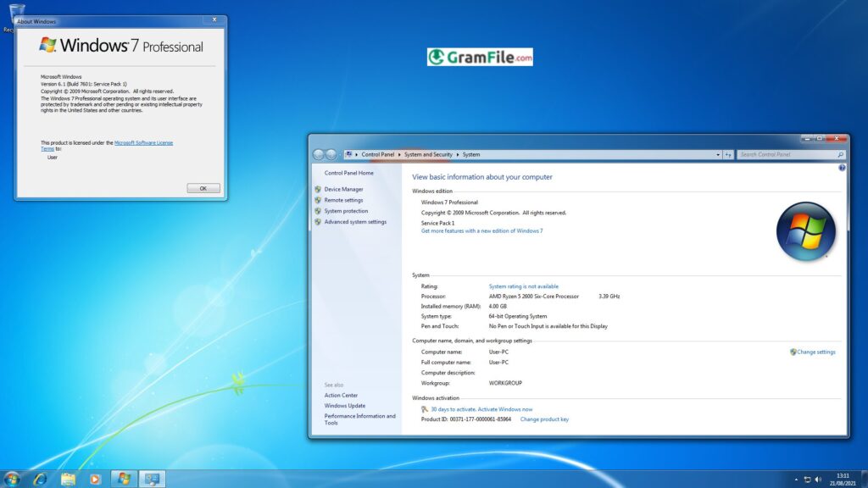Image resolution: width=868 pixels, height=488 pixels.
Task: Click the Refresh icon in the address bar
Action: (727, 155)
